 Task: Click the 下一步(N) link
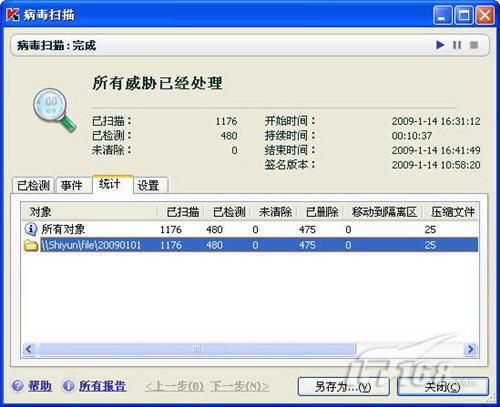click(x=240, y=386)
